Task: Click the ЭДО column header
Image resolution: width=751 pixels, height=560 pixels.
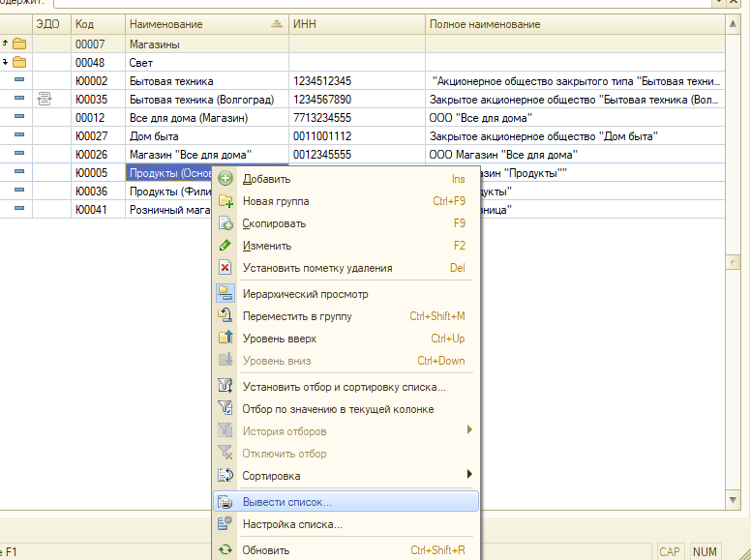Action: click(x=51, y=24)
